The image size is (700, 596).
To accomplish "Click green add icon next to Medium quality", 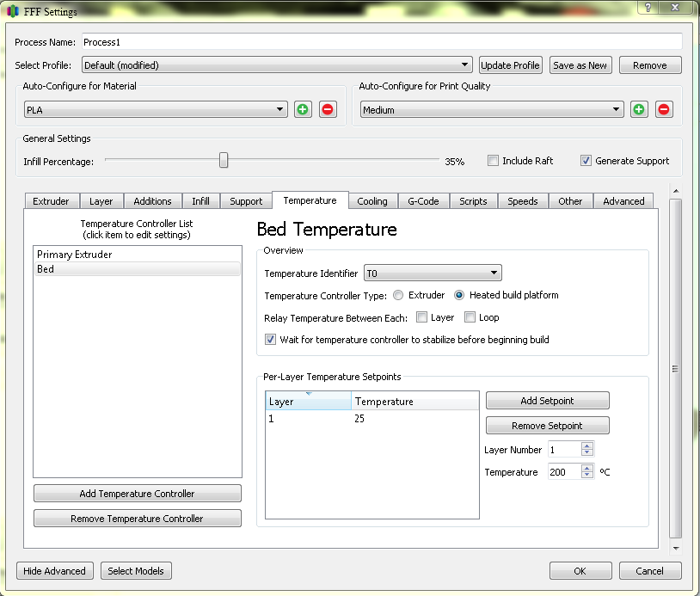I will coord(639,109).
